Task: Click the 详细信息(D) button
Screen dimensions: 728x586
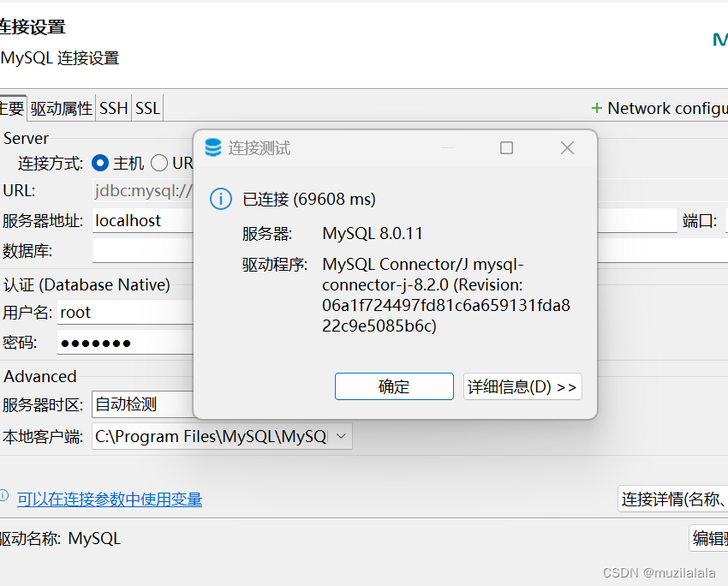Action: (522, 386)
